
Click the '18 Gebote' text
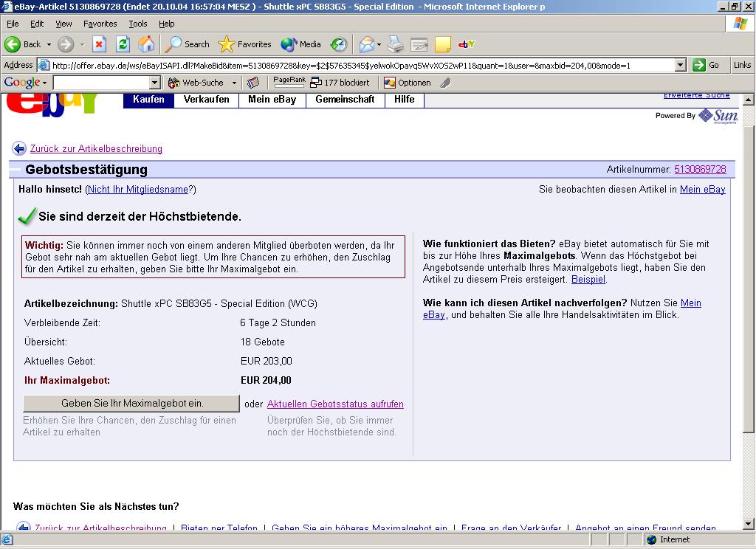point(263,342)
